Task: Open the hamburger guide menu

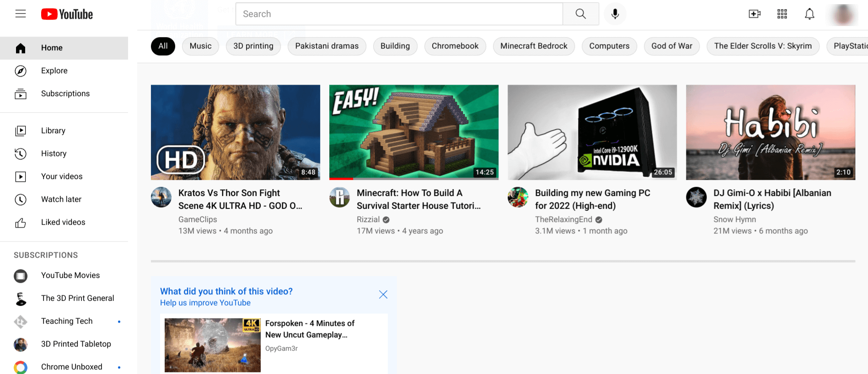Action: [x=21, y=14]
